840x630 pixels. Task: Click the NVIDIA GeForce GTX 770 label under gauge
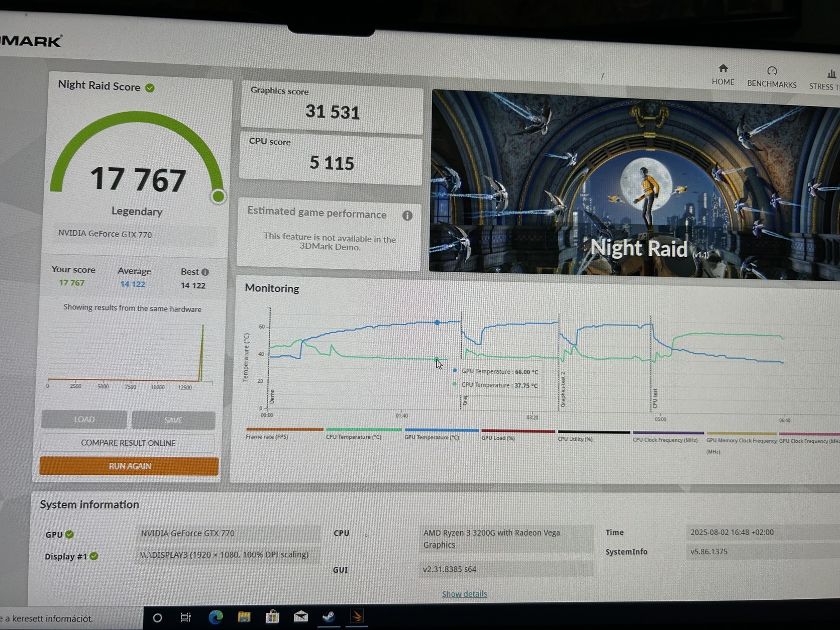(x=105, y=234)
